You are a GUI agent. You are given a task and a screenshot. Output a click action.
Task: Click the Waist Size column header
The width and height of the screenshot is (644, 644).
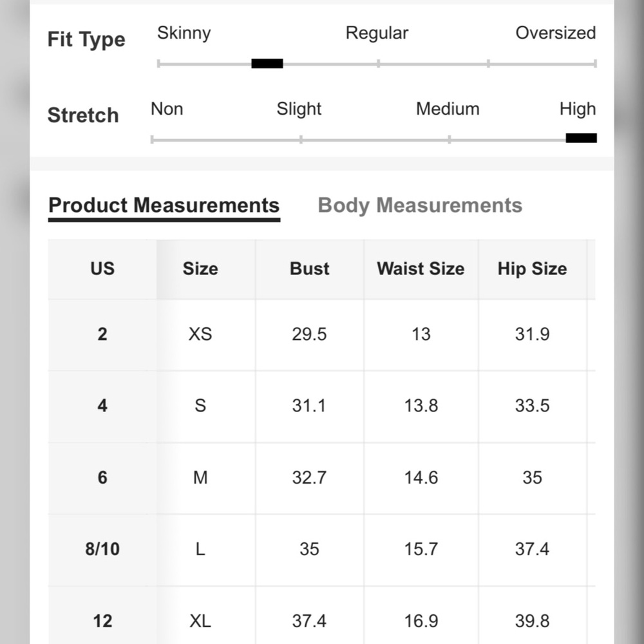(x=421, y=269)
